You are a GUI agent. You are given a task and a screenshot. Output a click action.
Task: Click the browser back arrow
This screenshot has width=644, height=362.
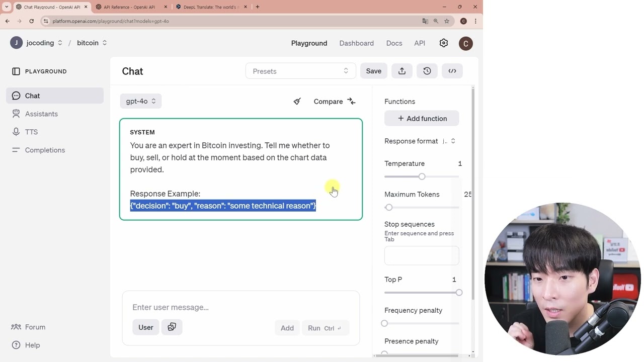(x=8, y=21)
